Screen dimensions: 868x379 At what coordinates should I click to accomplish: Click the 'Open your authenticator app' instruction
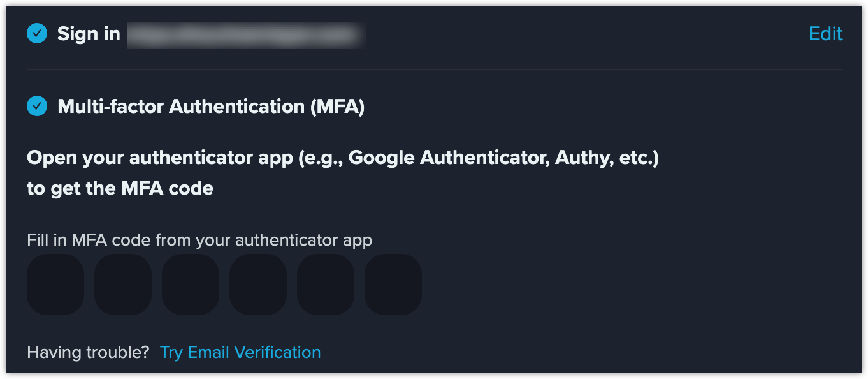[343, 158]
